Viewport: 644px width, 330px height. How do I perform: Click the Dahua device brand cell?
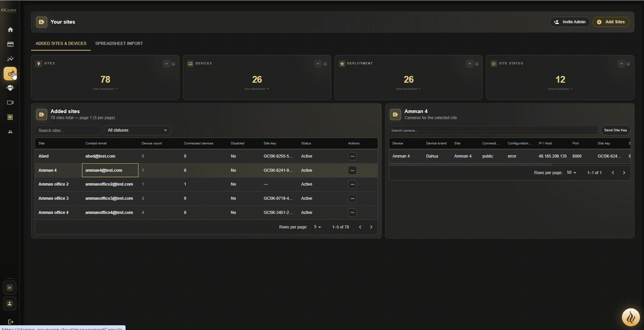point(432,156)
